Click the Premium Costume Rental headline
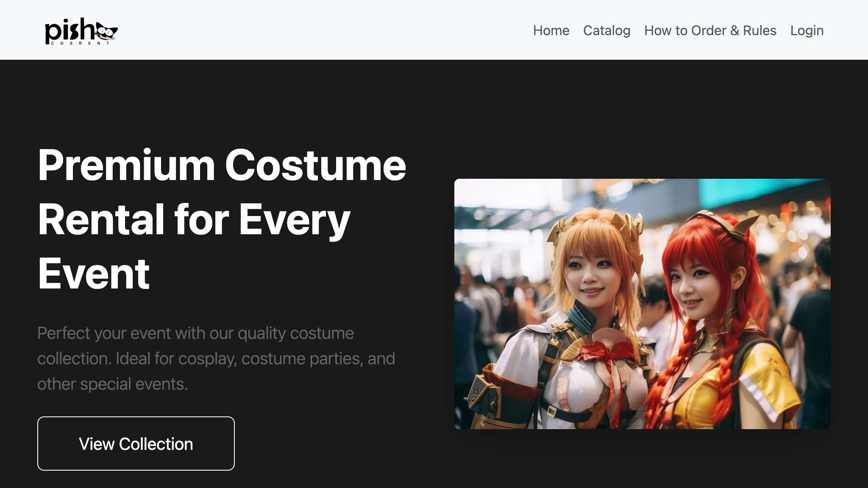868x488 pixels. (x=222, y=219)
